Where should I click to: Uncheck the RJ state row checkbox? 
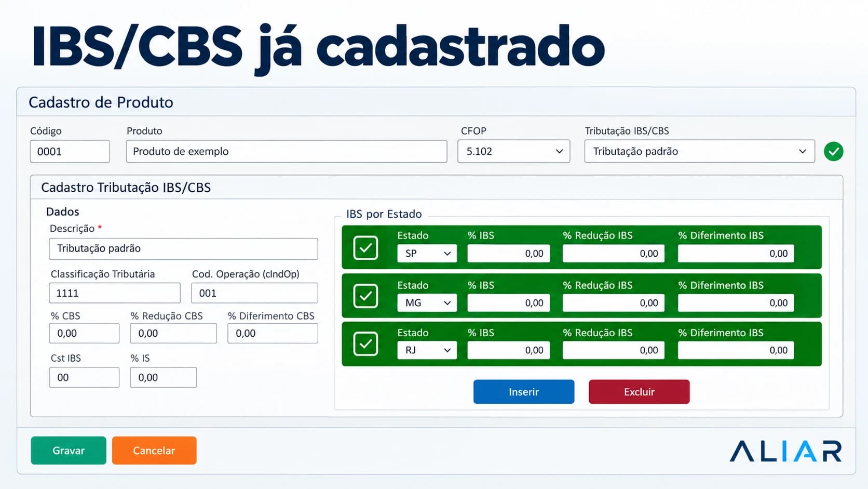pyautogui.click(x=365, y=343)
